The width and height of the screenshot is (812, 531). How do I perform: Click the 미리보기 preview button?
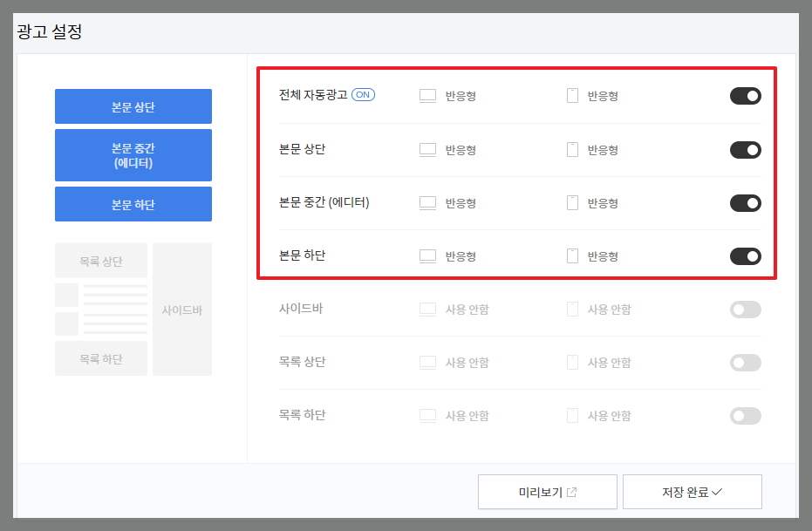pos(548,492)
